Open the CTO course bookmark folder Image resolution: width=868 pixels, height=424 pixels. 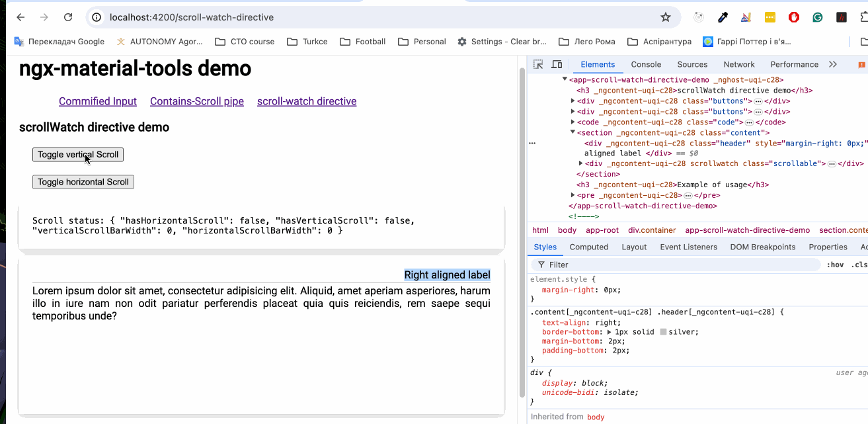[x=245, y=41]
